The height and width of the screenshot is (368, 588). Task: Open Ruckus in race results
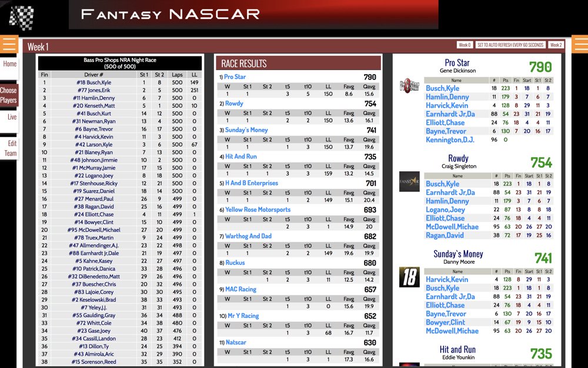click(235, 263)
